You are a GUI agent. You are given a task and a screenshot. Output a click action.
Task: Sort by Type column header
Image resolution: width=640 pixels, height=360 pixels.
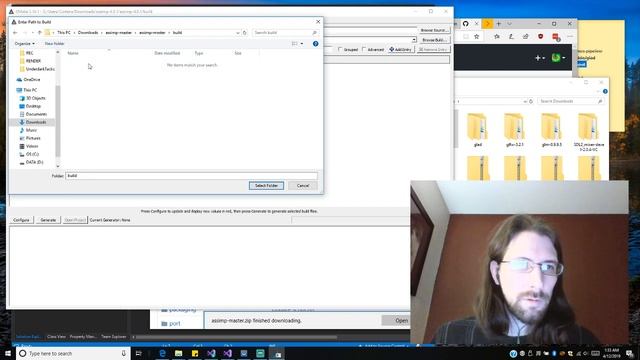199,53
